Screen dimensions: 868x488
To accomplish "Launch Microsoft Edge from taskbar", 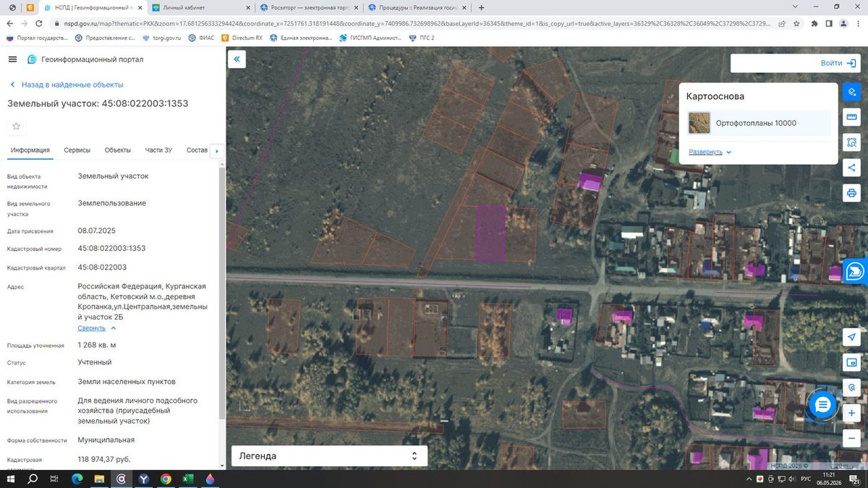I will pos(77,479).
